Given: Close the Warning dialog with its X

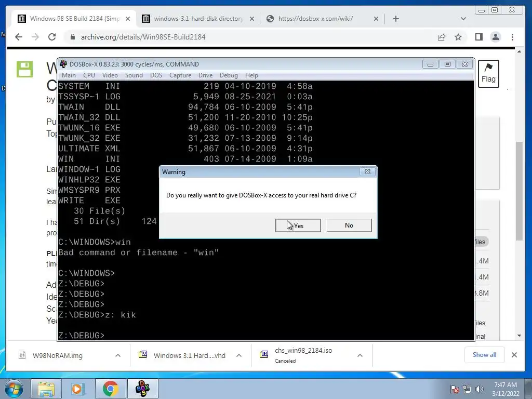Looking at the screenshot, I should coord(367,171).
